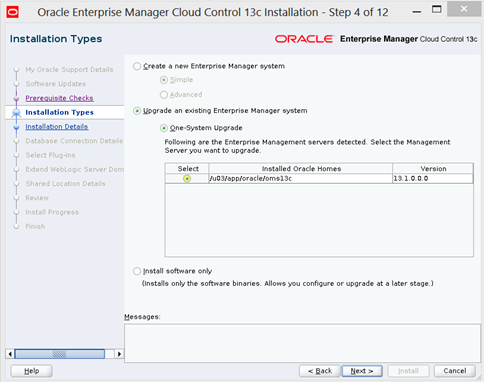The image size is (484, 382).
Task: Click Shared Location Details step
Action: (x=65, y=184)
